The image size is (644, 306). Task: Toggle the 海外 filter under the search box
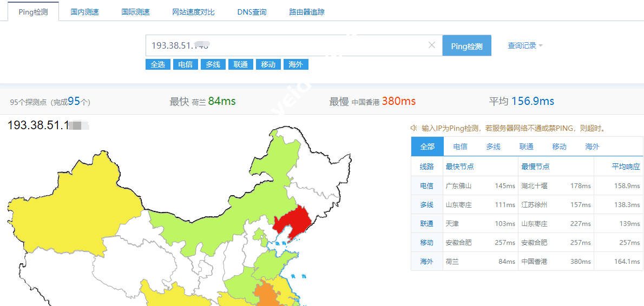pos(295,64)
